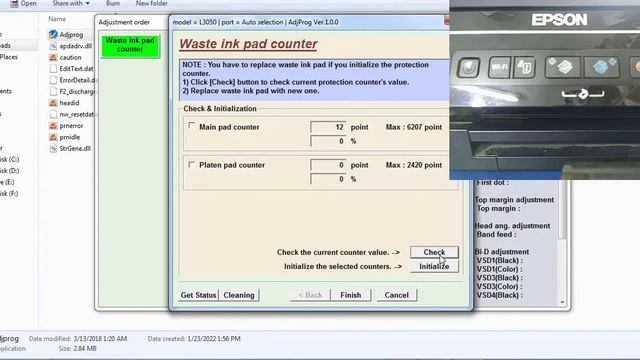Viewport: 640px width, 360px height.
Task: Click the Main pad counter point field
Action: coord(328,127)
